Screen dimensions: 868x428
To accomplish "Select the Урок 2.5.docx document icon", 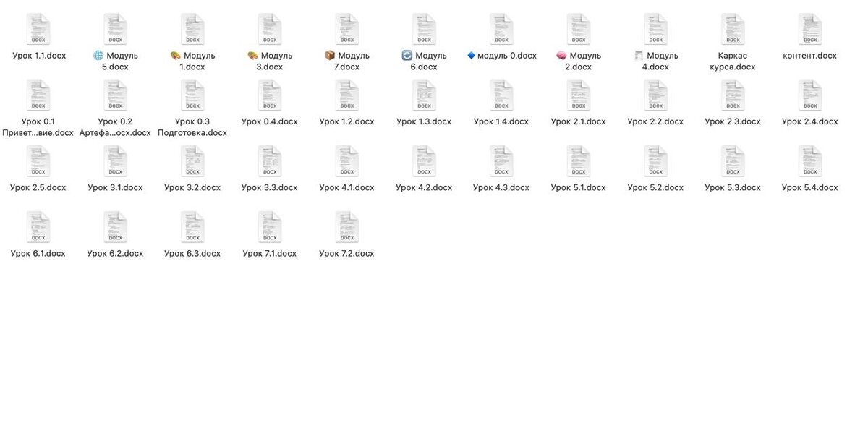I will coord(38,161).
